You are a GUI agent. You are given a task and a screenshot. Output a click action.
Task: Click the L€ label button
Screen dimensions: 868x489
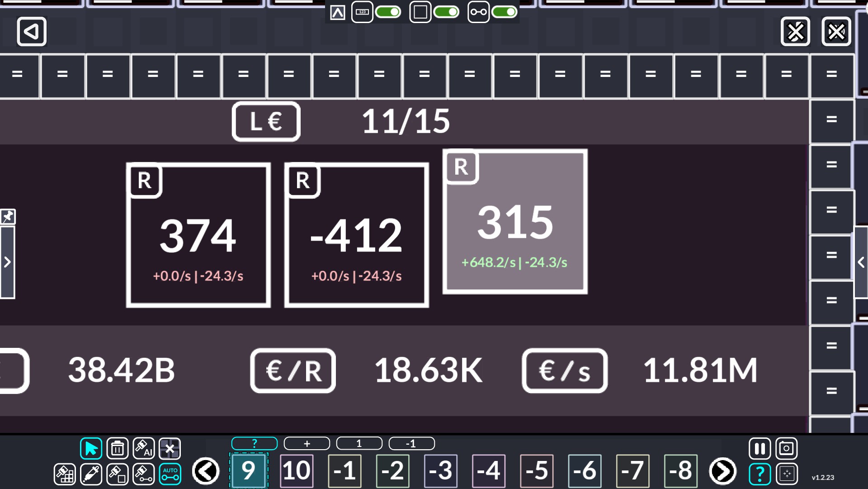point(266,121)
